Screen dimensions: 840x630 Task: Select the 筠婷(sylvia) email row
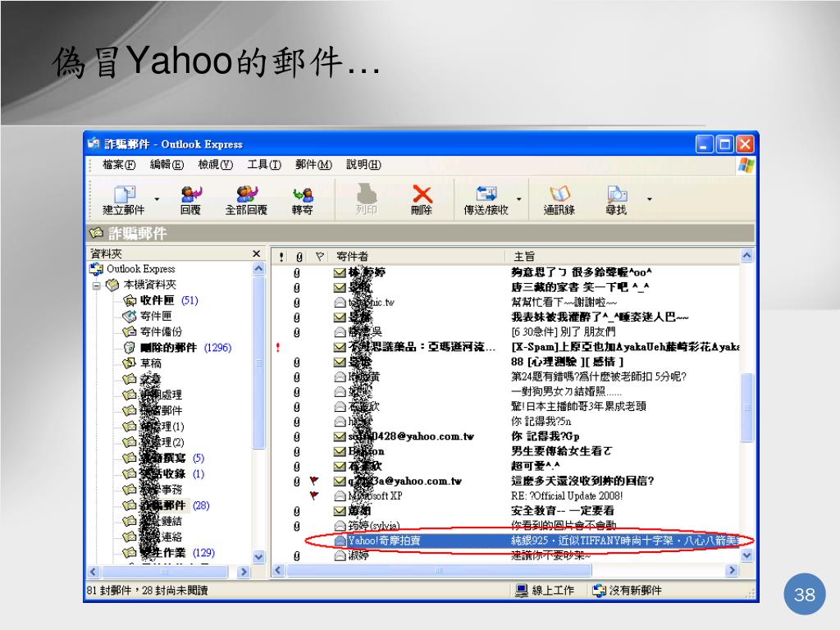[506, 526]
